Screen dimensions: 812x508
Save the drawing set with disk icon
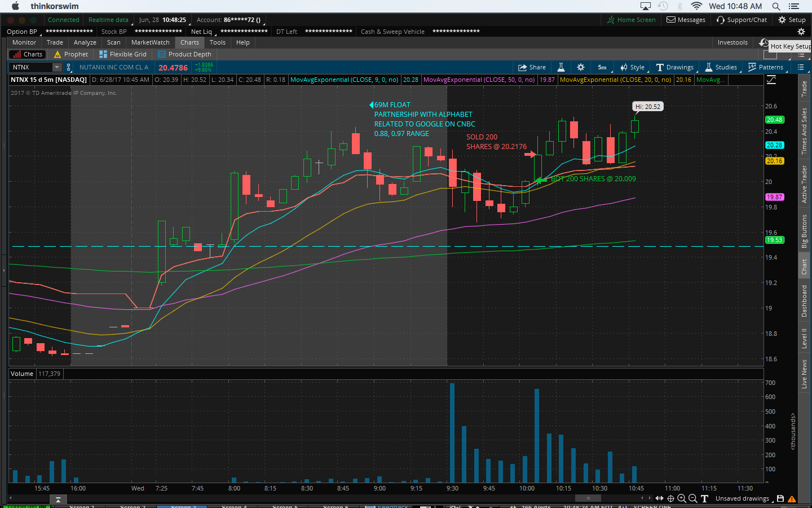coord(780,498)
